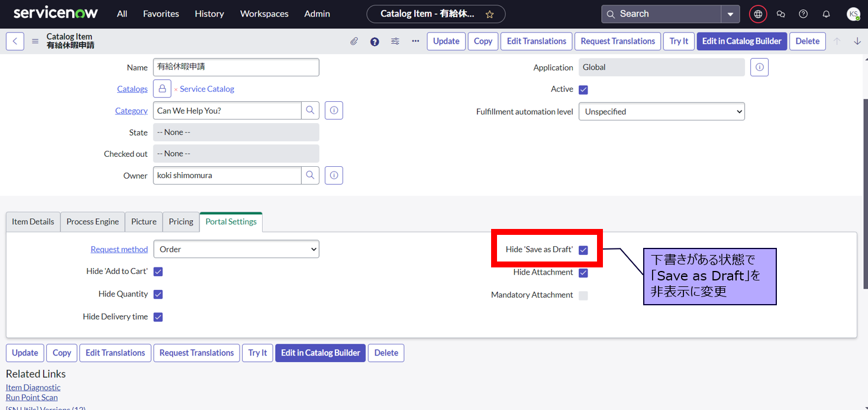This screenshot has height=410, width=868.
Task: Open the Run Point Scan link
Action: (32, 398)
